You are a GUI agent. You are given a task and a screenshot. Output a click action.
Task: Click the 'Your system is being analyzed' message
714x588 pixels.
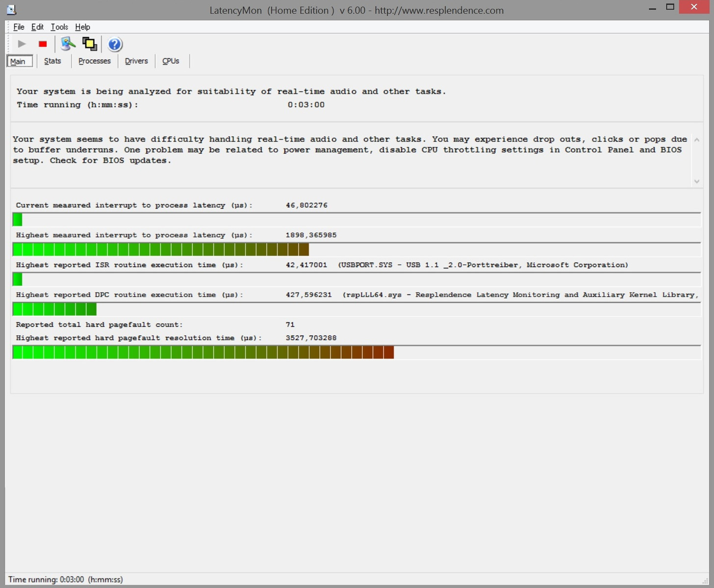coord(231,92)
